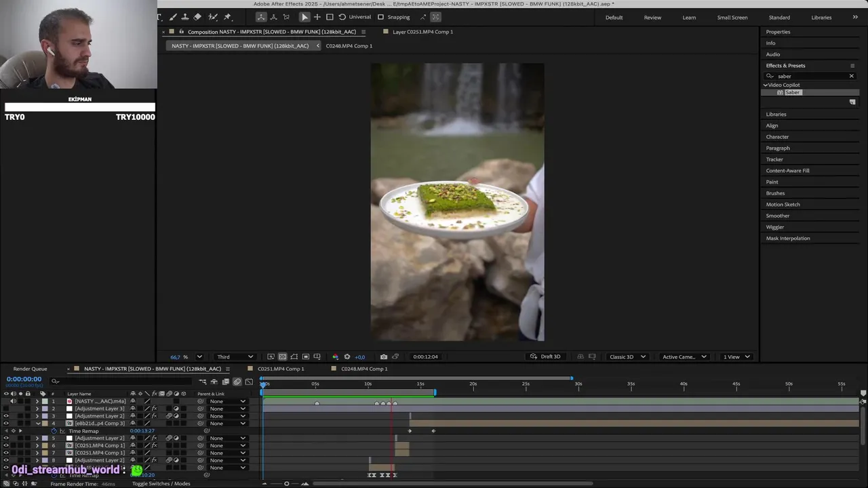The height and width of the screenshot is (488, 868).
Task: Toggle mask and shape path visibility
Action: (x=294, y=357)
